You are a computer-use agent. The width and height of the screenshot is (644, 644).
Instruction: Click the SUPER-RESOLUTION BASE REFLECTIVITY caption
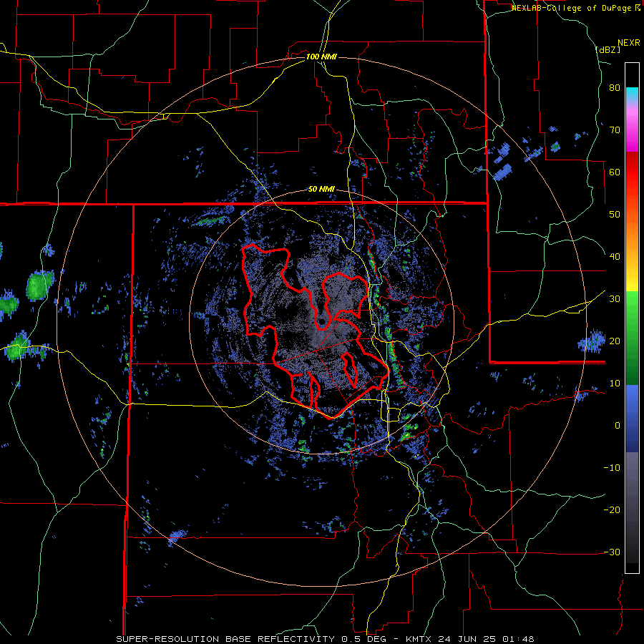pos(225,639)
